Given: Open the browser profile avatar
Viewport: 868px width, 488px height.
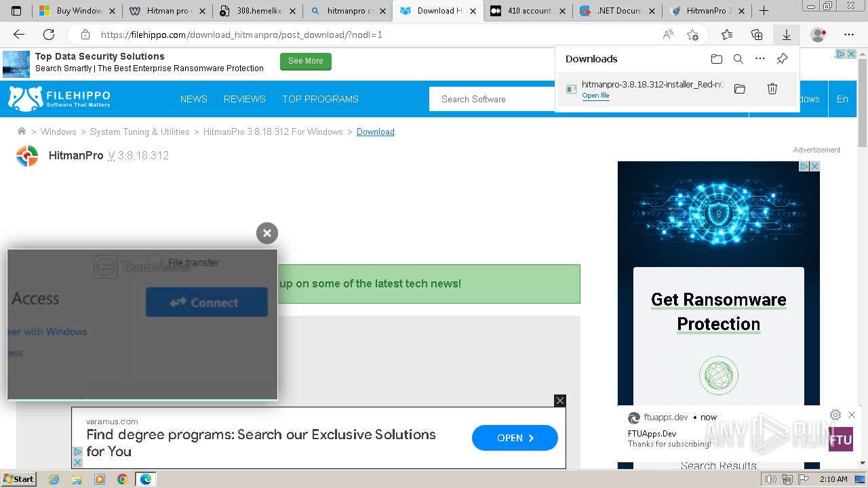Looking at the screenshot, I should coord(818,35).
